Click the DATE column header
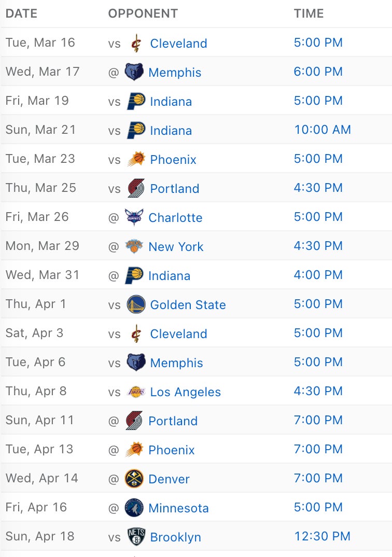This screenshot has width=392, height=557. [21, 13]
